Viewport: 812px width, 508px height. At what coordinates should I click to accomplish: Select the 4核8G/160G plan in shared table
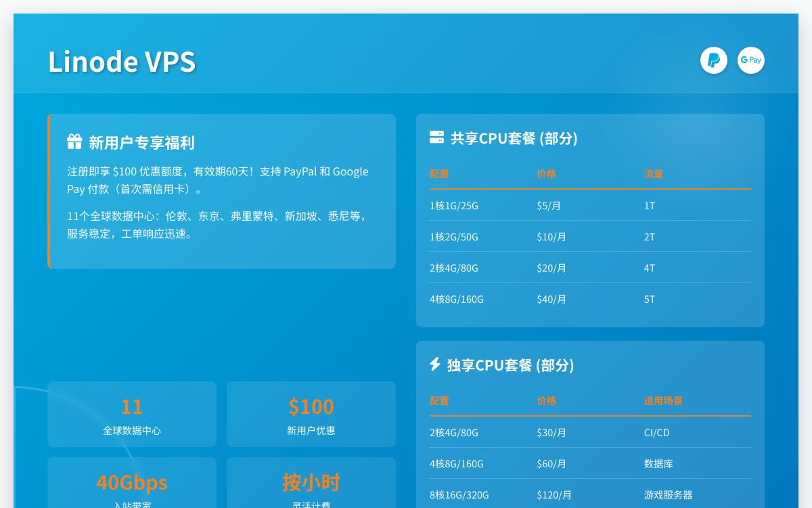[x=457, y=299]
